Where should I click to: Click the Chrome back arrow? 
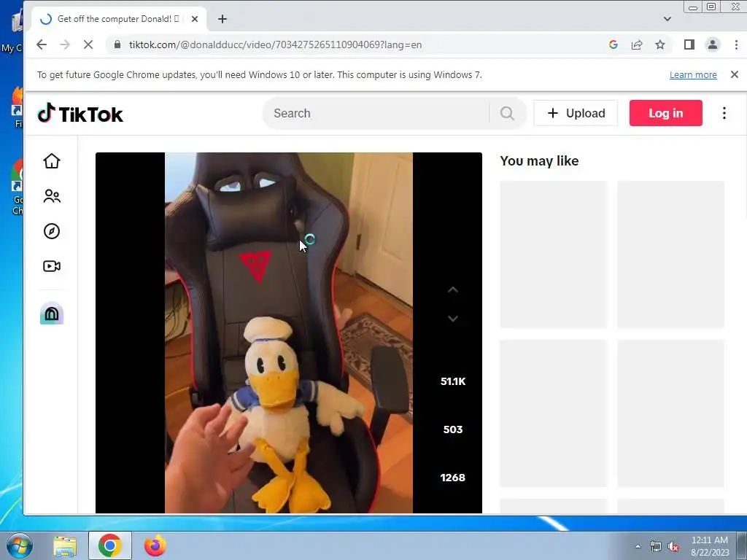42,44
